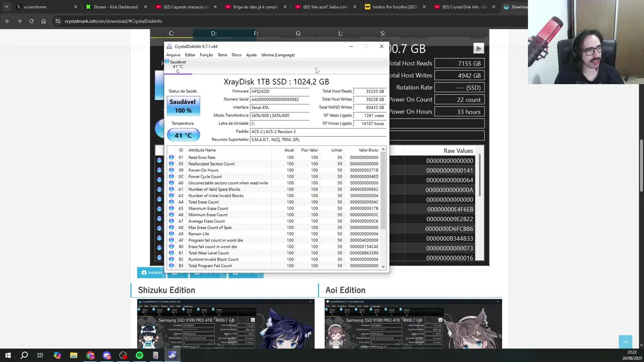Open the Shizuku Edition screenshot thumbnail
This screenshot has height=362, width=644.
click(226, 324)
